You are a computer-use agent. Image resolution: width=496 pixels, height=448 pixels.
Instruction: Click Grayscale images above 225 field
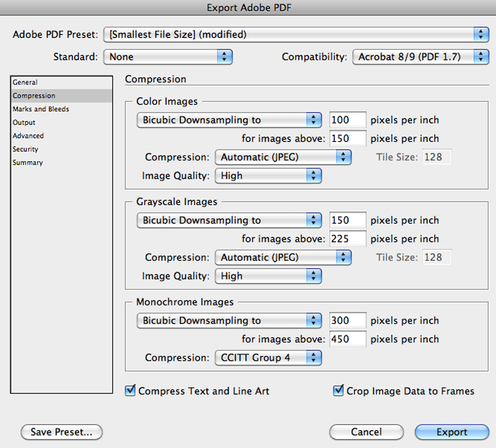pos(348,239)
